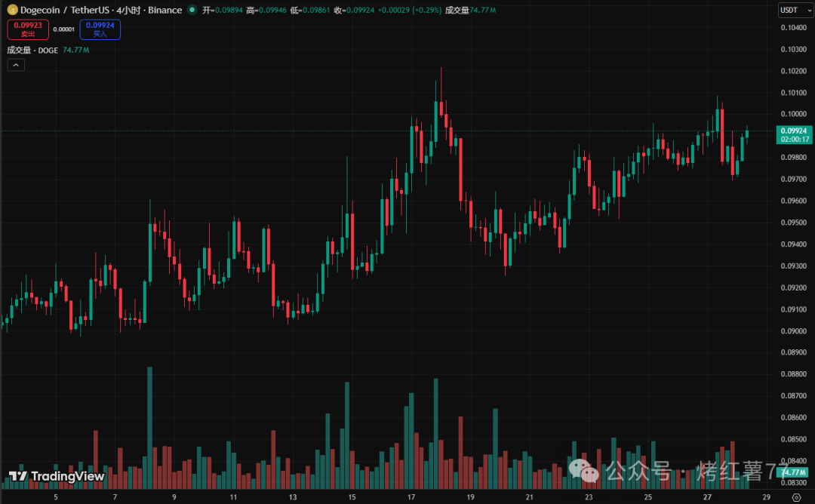Image resolution: width=815 pixels, height=504 pixels.
Task: Click the 0.10400 price level on scale
Action: (x=794, y=27)
